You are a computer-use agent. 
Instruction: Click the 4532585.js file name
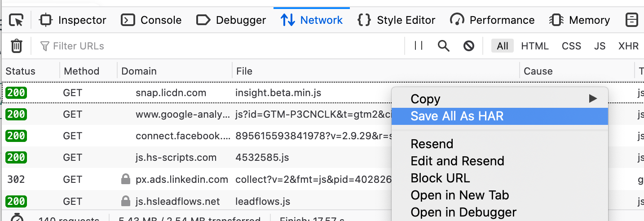coord(262,157)
